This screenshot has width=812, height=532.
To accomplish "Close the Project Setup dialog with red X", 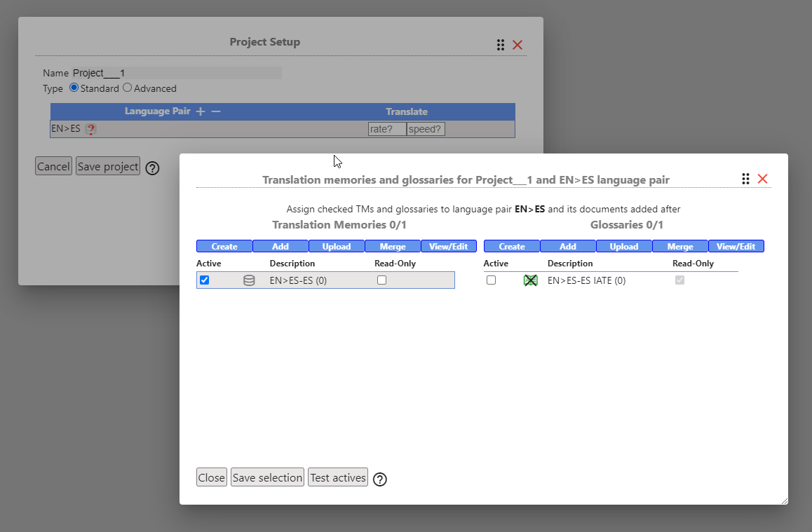I will click(517, 45).
